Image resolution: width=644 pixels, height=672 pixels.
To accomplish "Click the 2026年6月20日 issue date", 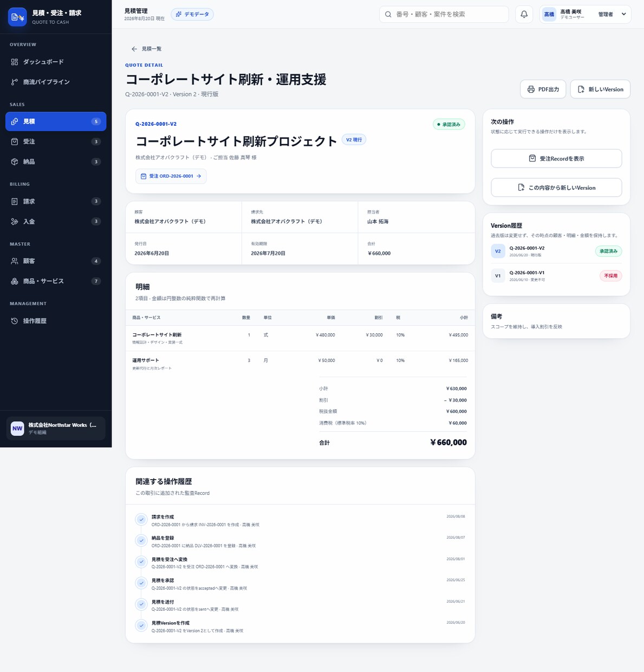I will point(152,253).
